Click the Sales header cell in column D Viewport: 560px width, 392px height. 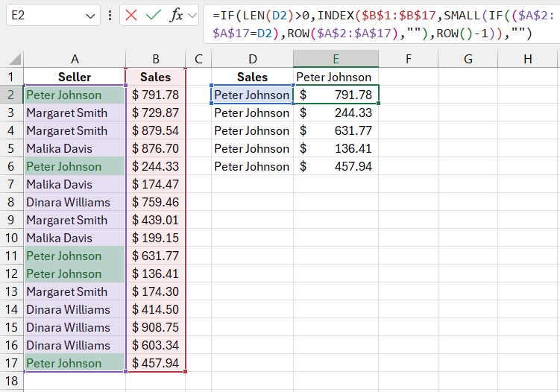click(x=253, y=77)
